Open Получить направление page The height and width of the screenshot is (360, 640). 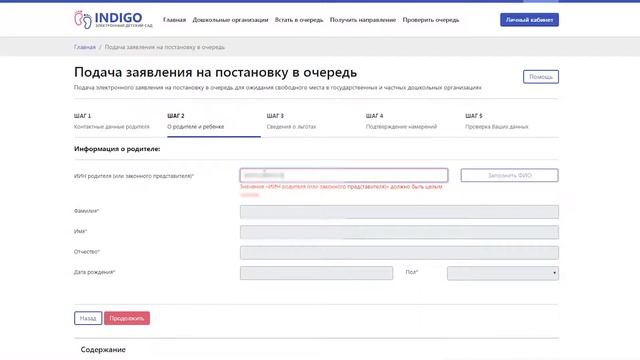pyautogui.click(x=363, y=20)
